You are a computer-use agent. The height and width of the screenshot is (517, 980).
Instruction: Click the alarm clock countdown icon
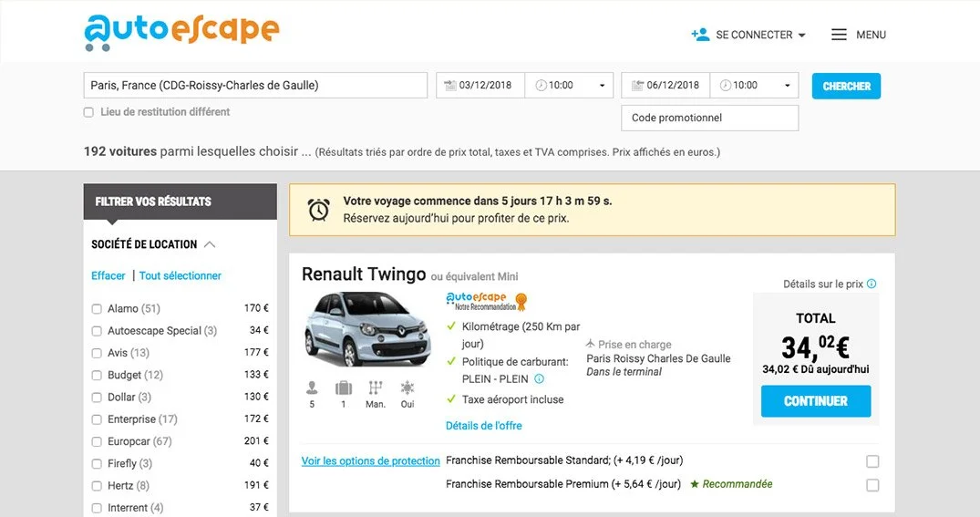point(319,210)
